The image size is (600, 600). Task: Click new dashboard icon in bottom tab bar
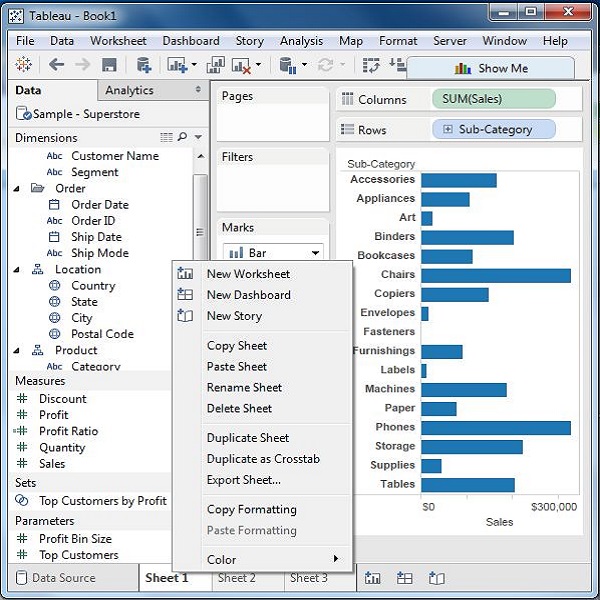(404, 578)
